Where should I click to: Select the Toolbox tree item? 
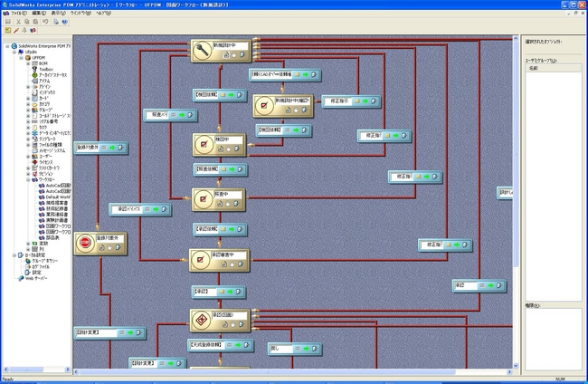point(46,69)
